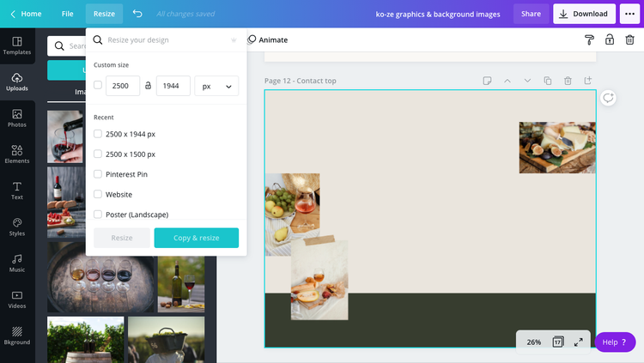The width and height of the screenshot is (644, 363).
Task: Open the File menu
Action: (x=67, y=14)
